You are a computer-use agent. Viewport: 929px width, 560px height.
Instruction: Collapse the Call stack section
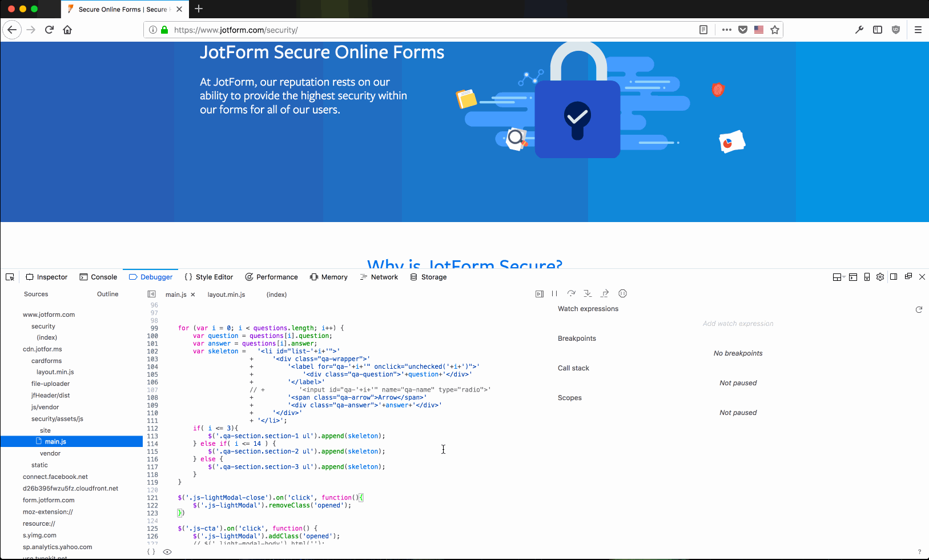click(573, 368)
